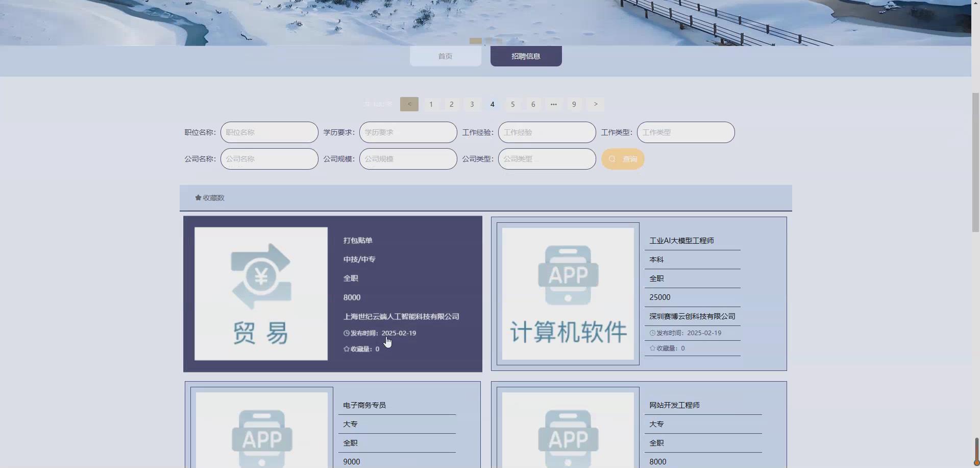Click the clock icon on the 工业AI大模型工程师 card
Image resolution: width=980 pixels, height=468 pixels.
pyautogui.click(x=652, y=333)
